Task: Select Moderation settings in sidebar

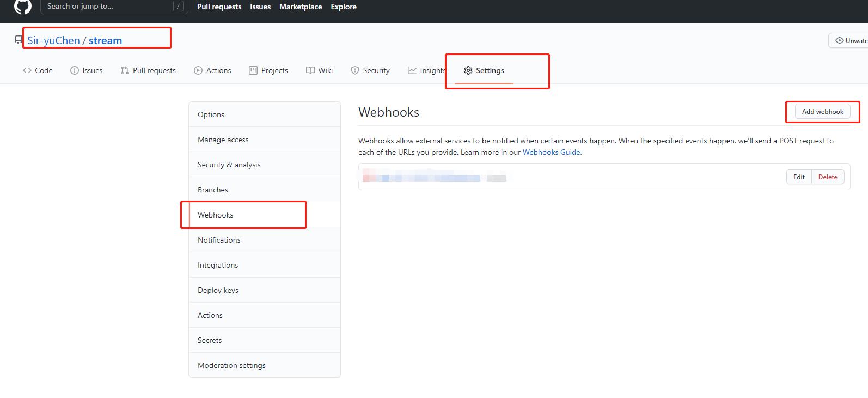Action: (265, 365)
